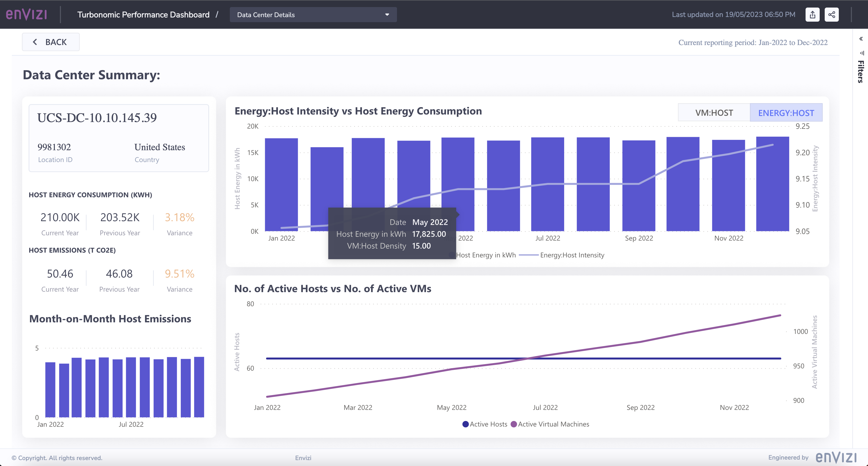
Task: Open the vertical Filters side panel
Action: coord(861,71)
